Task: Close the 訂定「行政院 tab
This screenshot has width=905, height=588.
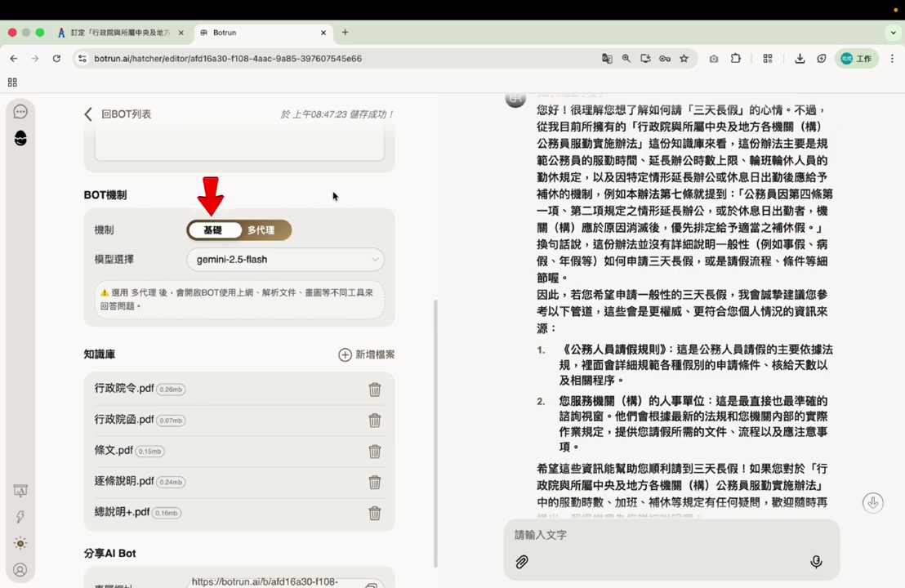Action: [181, 33]
